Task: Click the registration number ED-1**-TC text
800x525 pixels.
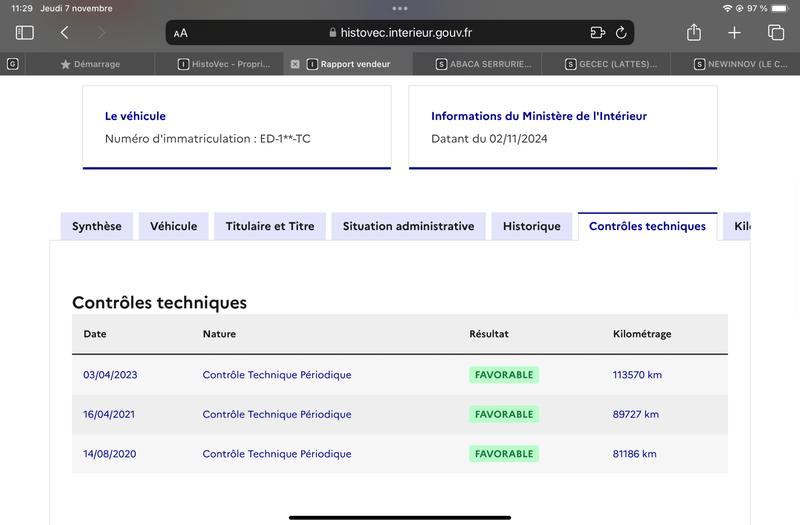Action: click(285, 139)
